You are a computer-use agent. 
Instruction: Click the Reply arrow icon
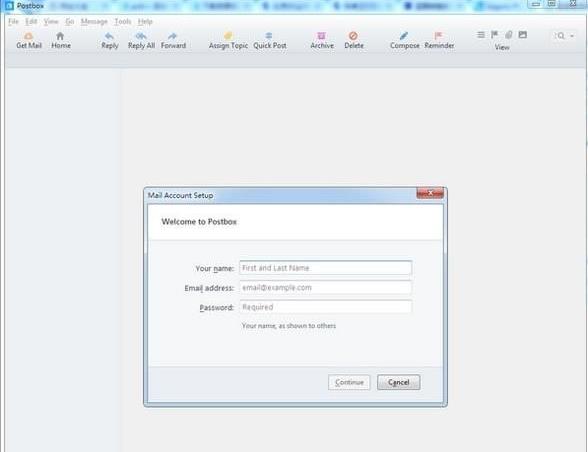[x=110, y=36]
